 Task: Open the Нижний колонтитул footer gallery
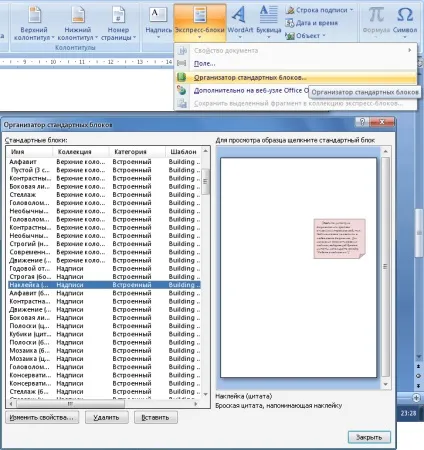[78, 23]
